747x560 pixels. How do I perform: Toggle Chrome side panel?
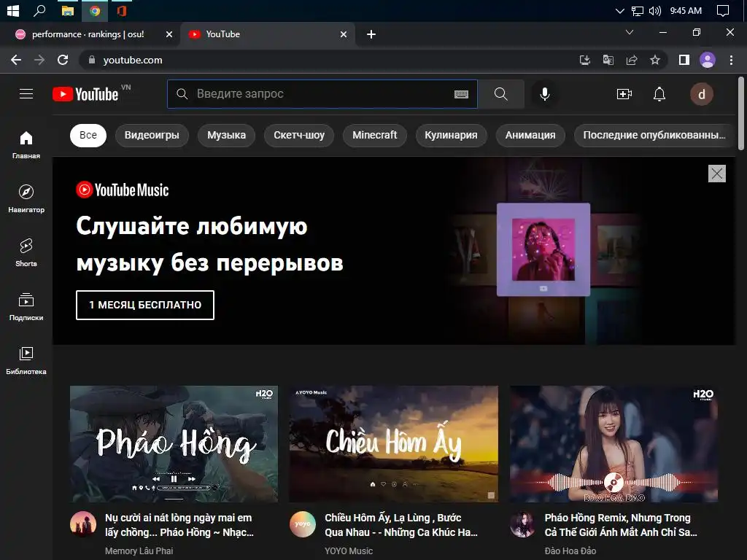click(684, 60)
